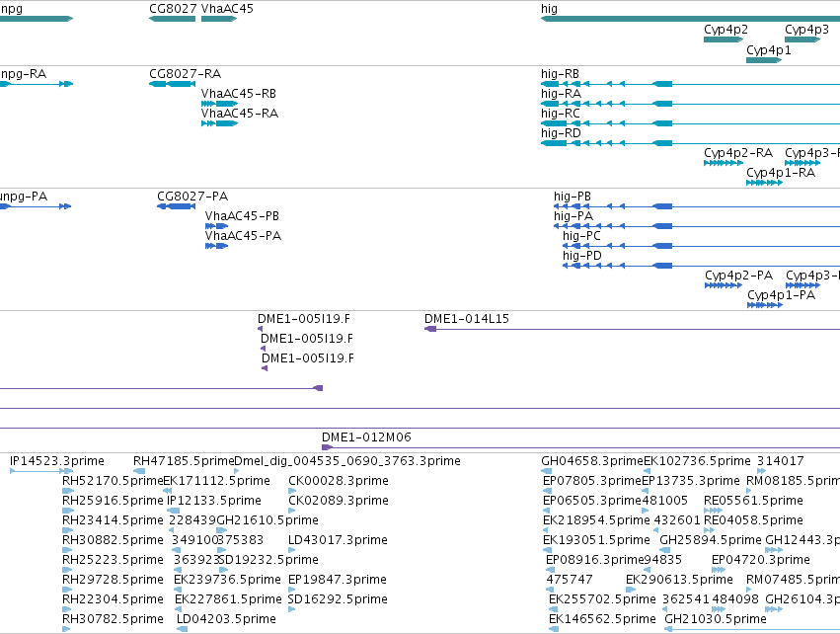Viewport: 840px width, 634px height.
Task: Select the hig-PB protein label
Action: click(573, 197)
